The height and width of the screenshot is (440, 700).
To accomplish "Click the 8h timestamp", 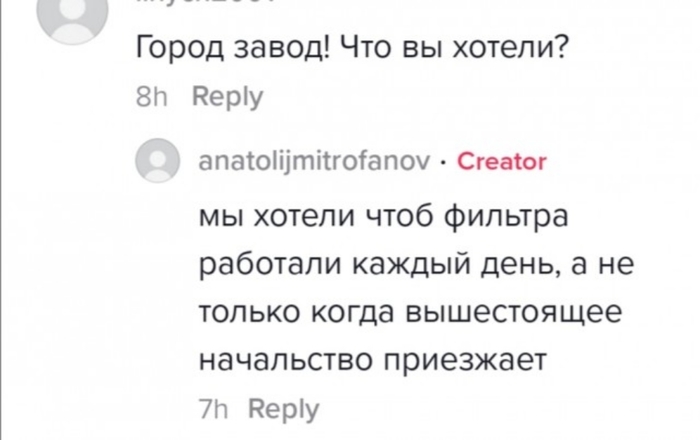I will point(152,98).
